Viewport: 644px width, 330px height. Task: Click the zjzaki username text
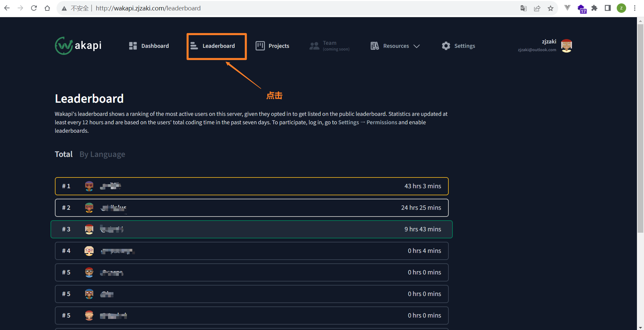point(549,41)
